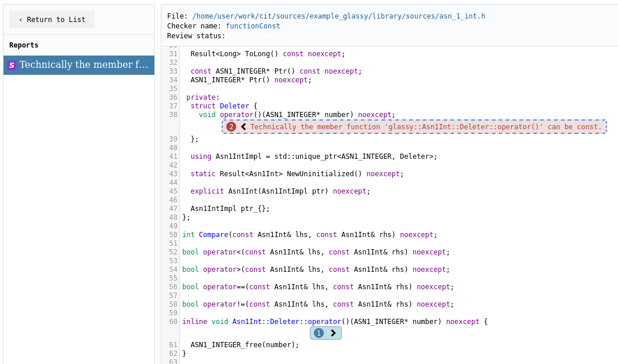Click the right chevron on step 1 marker

pyautogui.click(x=333, y=333)
